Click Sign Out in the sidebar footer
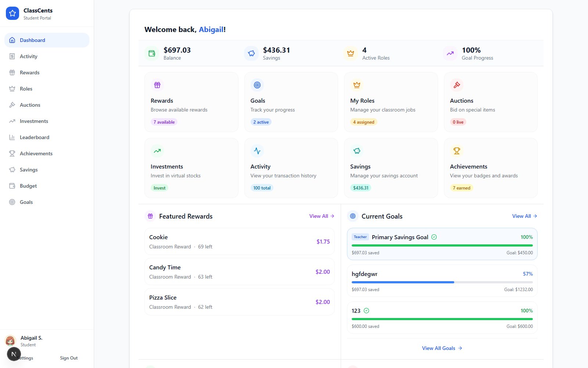This screenshot has width=588, height=368. pyautogui.click(x=69, y=358)
